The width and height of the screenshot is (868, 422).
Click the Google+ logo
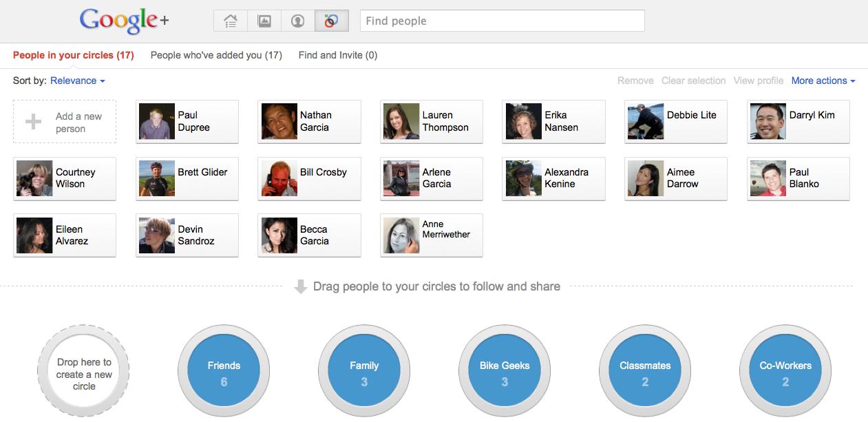(x=125, y=21)
